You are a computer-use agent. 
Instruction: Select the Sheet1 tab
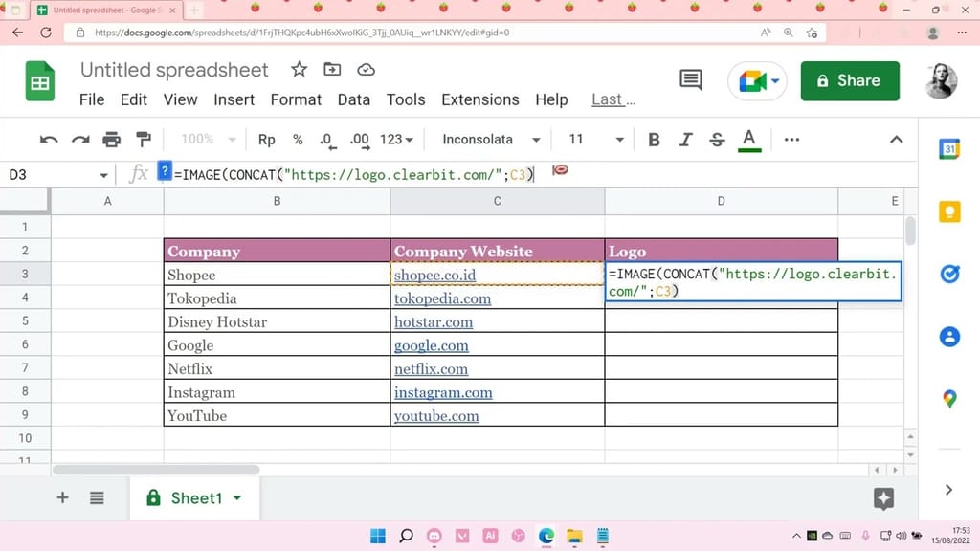click(194, 497)
